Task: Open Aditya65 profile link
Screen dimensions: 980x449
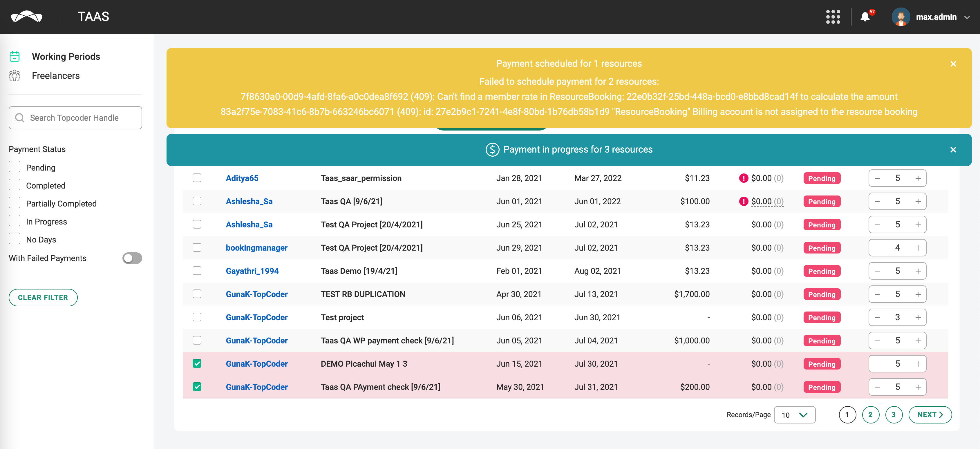Action: click(242, 178)
